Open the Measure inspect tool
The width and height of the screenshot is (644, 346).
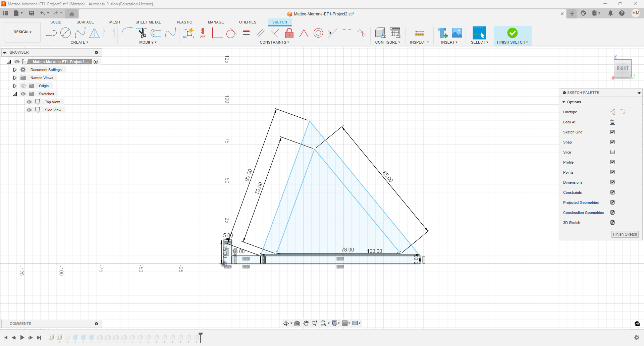click(x=419, y=33)
